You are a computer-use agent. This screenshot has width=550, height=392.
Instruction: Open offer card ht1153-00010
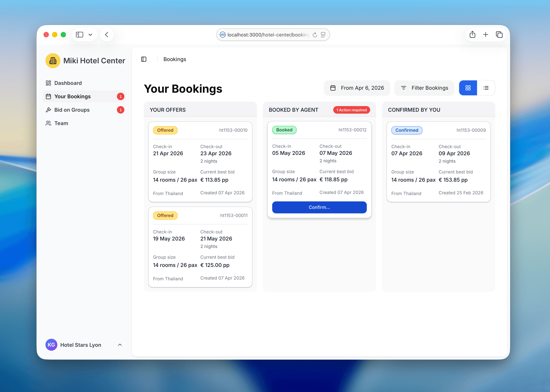pos(200,162)
